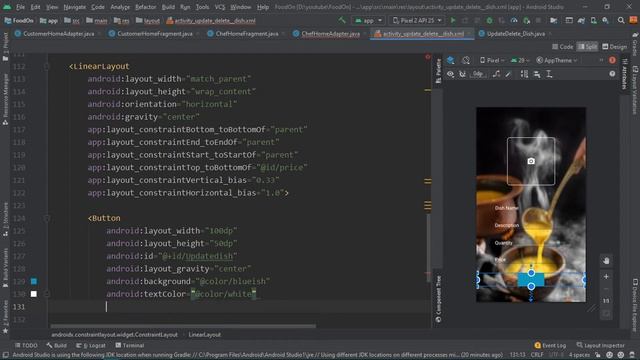Switch to ChefHomeAdapter.java tab
The image size is (640, 360).
(x=330, y=34)
